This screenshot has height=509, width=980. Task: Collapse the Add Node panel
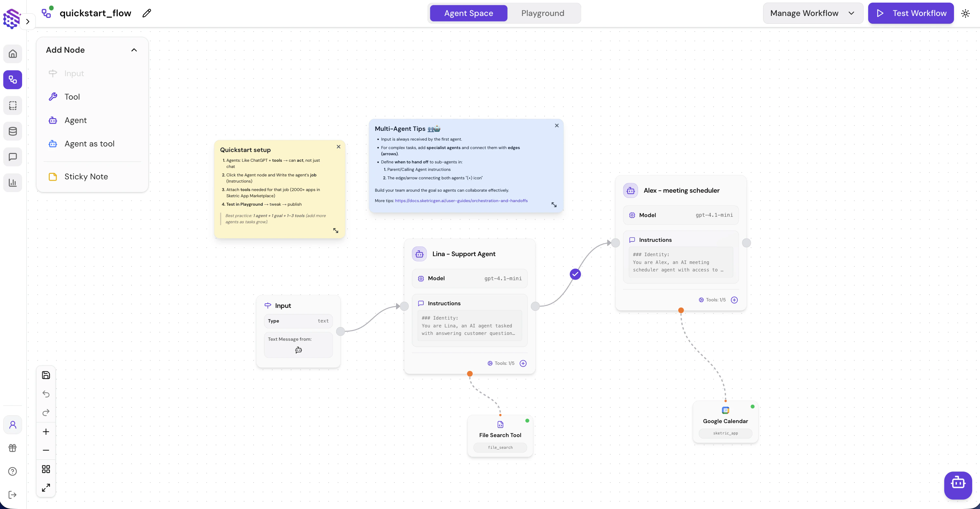pos(134,49)
